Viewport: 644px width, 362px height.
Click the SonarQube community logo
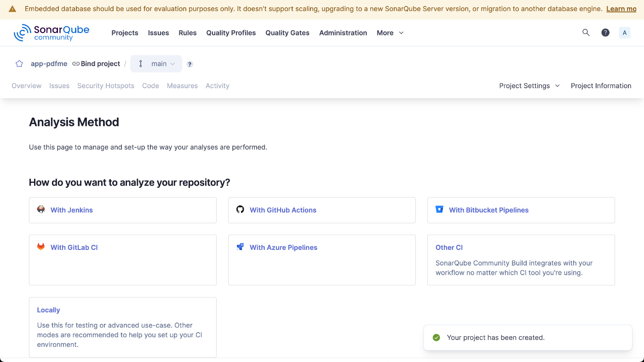tap(52, 33)
